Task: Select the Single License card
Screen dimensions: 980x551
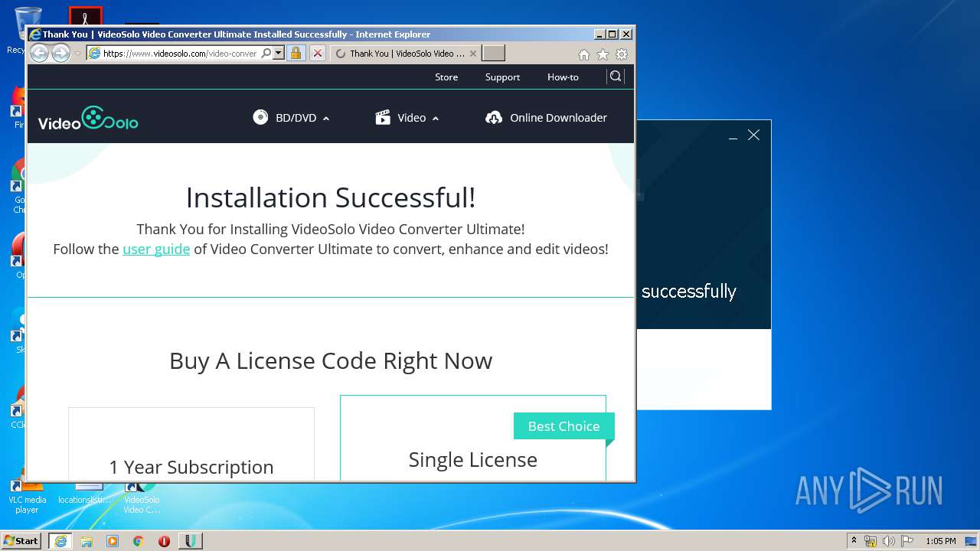Action: [x=473, y=439]
